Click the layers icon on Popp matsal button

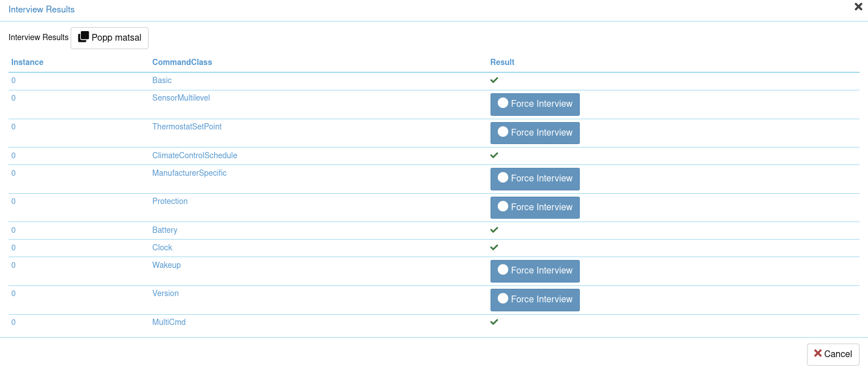click(x=83, y=37)
